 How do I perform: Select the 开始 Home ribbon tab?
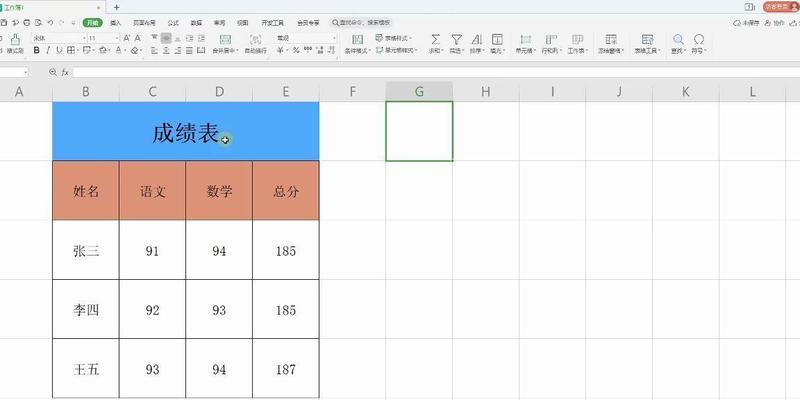pyautogui.click(x=92, y=23)
